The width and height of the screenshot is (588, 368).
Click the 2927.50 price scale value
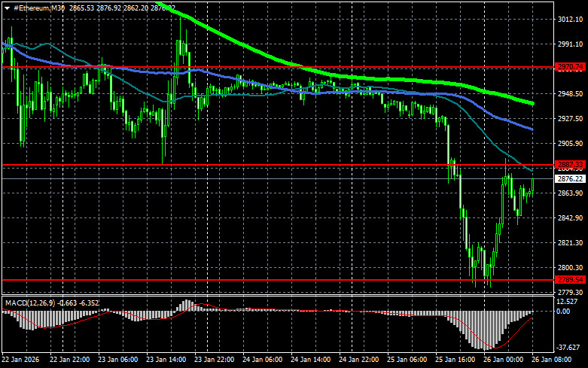[x=571, y=118]
